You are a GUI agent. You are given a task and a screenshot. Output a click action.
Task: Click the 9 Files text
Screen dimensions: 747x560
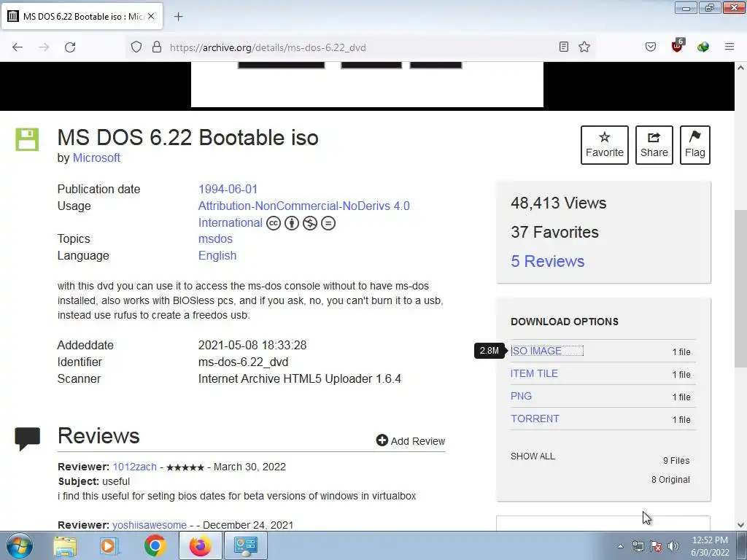(676, 461)
